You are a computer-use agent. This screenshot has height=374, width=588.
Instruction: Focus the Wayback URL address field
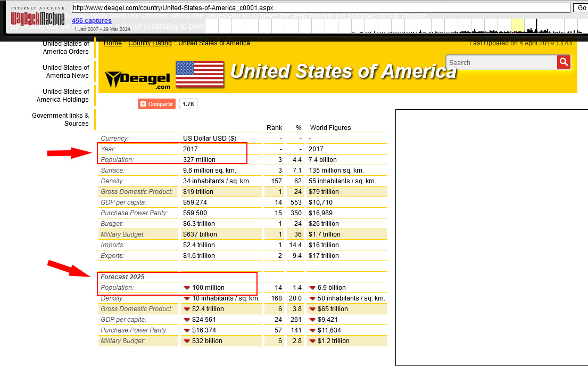(x=321, y=7)
